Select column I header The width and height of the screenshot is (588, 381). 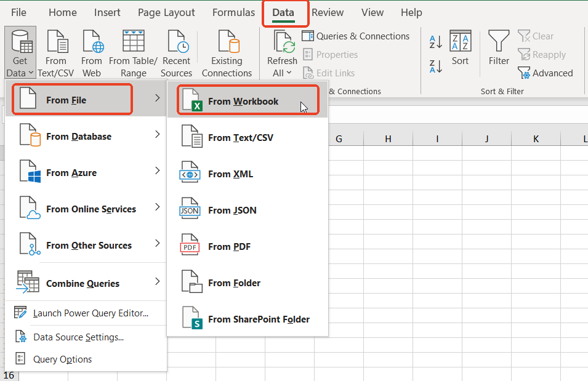tap(437, 138)
